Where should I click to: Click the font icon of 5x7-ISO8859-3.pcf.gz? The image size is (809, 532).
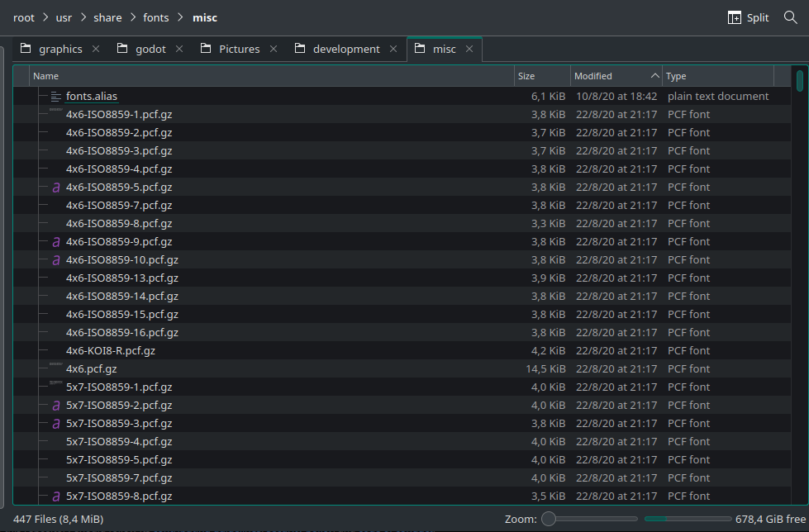coord(55,424)
